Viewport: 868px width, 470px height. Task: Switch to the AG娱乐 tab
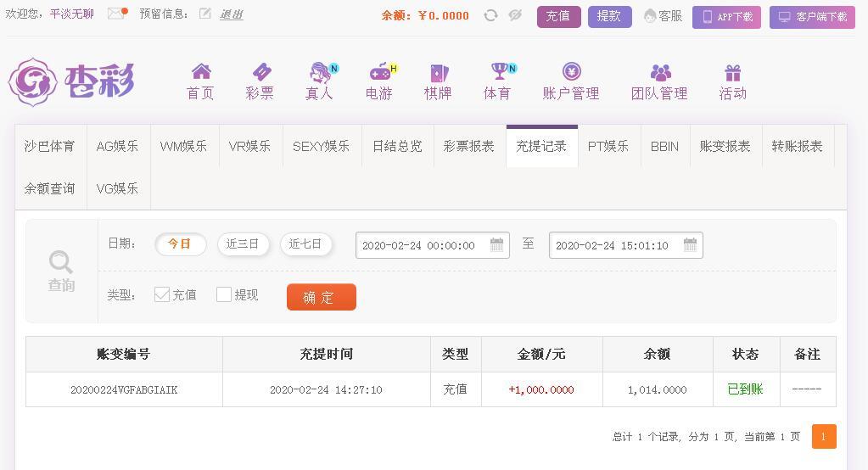click(x=117, y=146)
